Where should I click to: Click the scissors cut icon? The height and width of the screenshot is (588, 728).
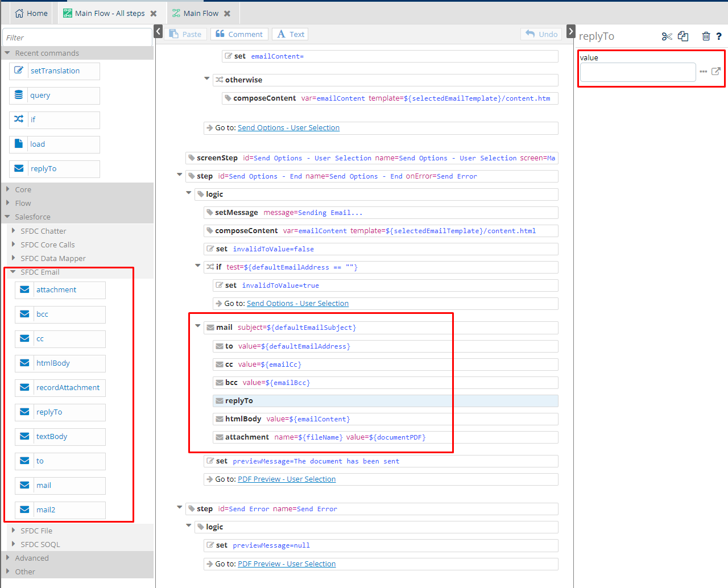[x=667, y=36]
